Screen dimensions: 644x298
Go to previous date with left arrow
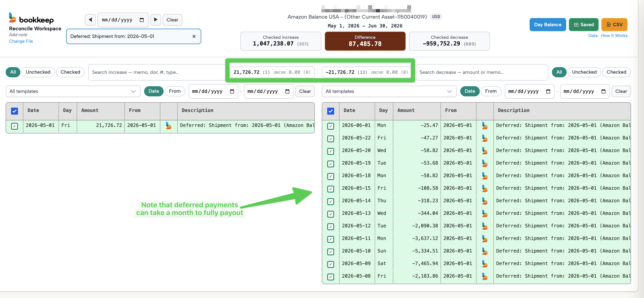90,20
